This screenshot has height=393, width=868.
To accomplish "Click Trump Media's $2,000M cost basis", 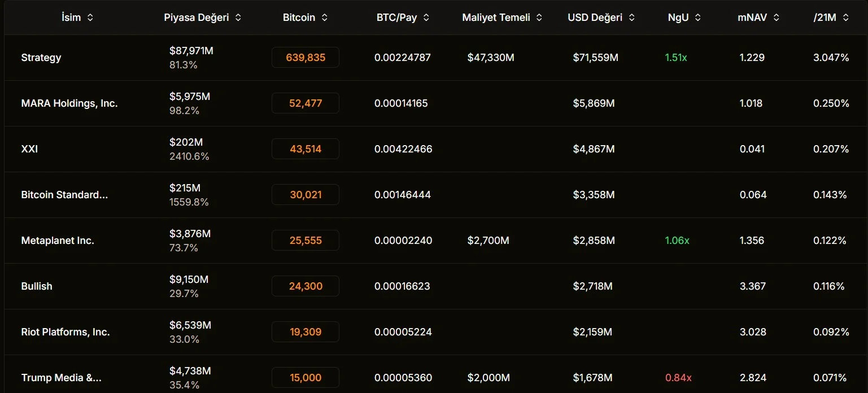I will coord(488,378).
